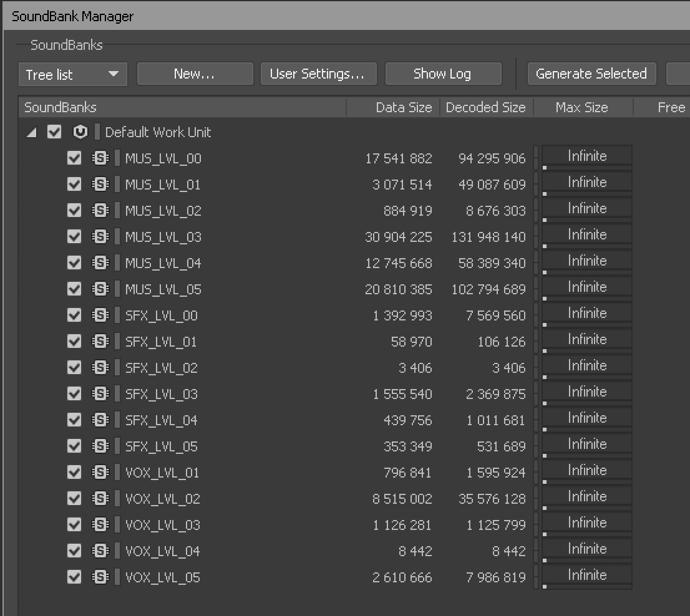Image resolution: width=690 pixels, height=616 pixels.
Task: Sort by the Decoded Size column
Action: pos(487,107)
